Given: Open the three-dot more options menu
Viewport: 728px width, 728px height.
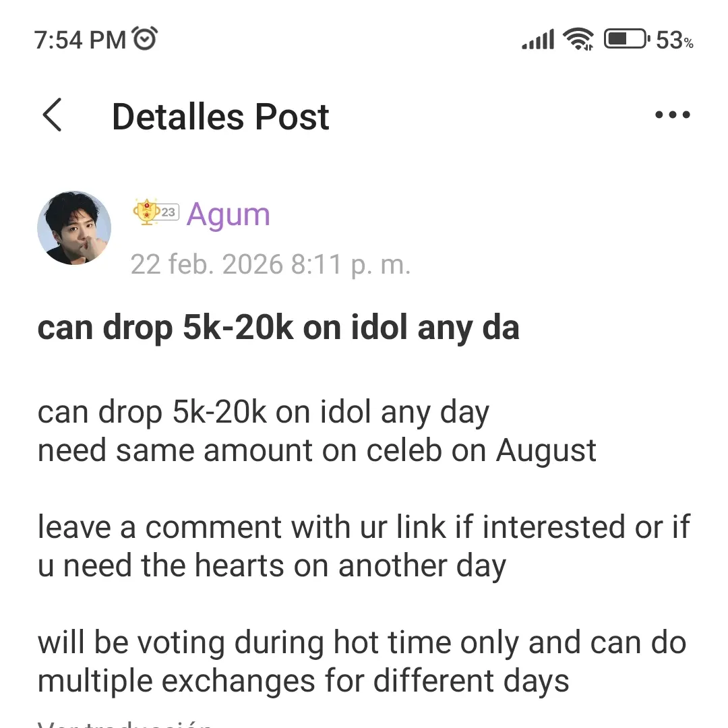Looking at the screenshot, I should pos(673,115).
